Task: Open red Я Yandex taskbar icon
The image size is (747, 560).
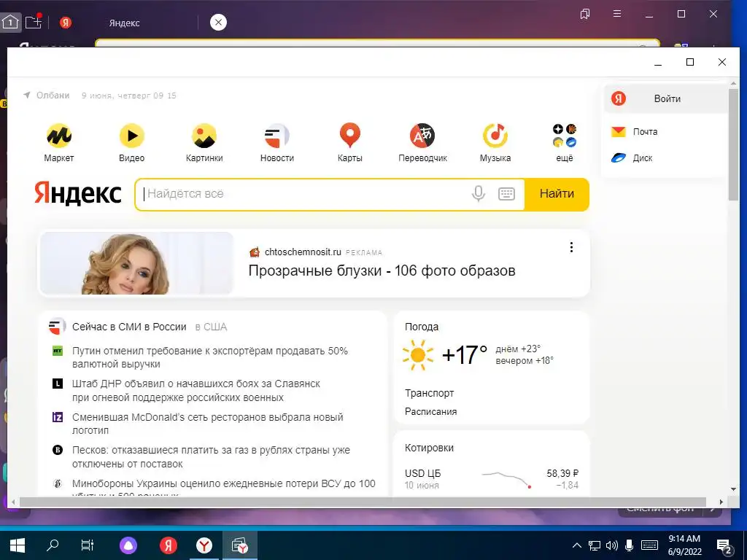Action: point(168,545)
